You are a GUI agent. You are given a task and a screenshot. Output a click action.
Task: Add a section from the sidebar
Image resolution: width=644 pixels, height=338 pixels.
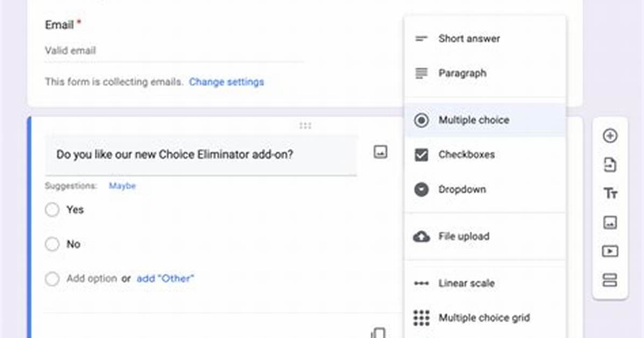coord(610,280)
